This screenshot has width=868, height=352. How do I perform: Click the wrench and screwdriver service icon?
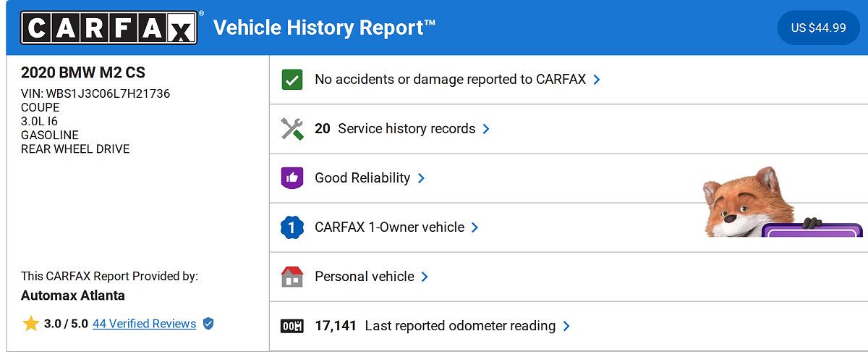(292, 129)
